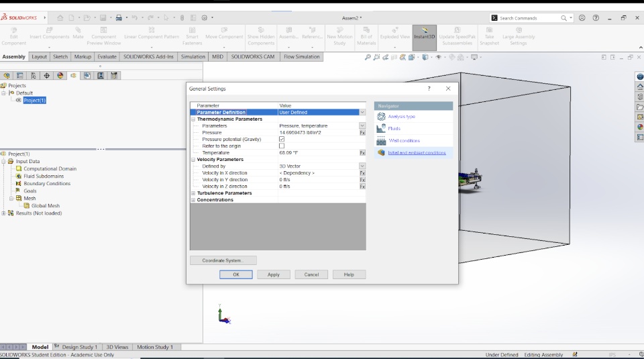The width and height of the screenshot is (644, 359).
Task: Switch to the Design Study 1 tab
Action: 80,347
